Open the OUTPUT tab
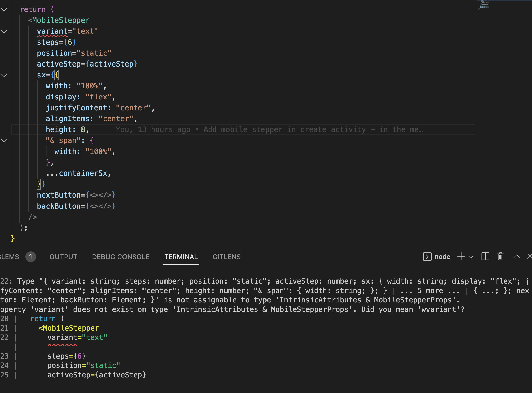The height and width of the screenshot is (393, 532). [x=63, y=257]
